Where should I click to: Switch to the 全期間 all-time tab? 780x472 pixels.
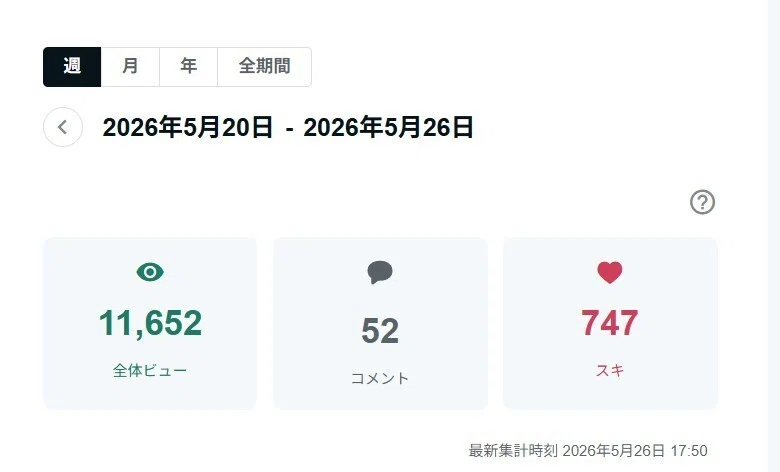tap(265, 67)
